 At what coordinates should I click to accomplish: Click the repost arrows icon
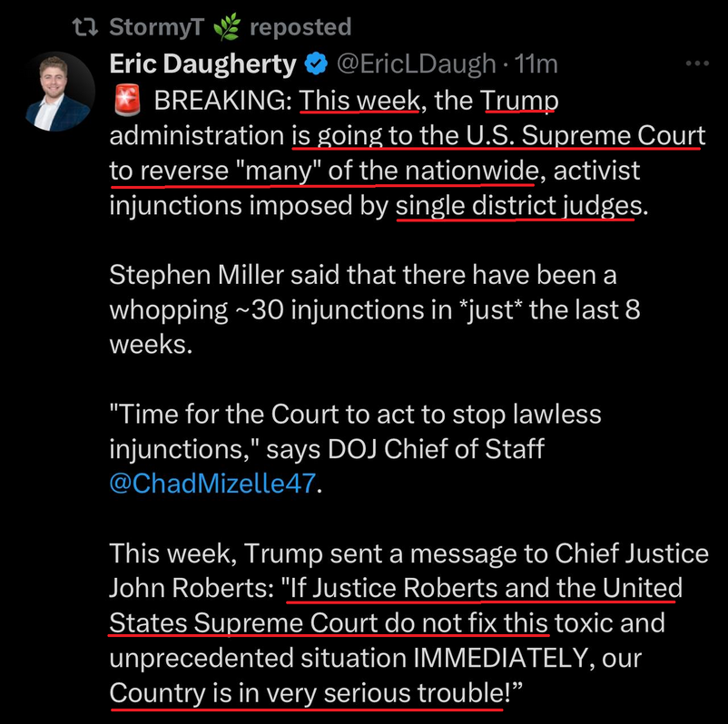tap(86, 28)
